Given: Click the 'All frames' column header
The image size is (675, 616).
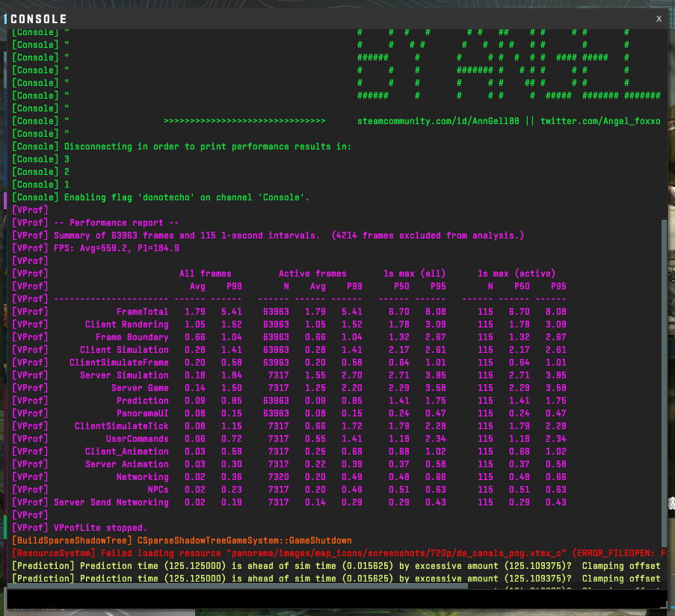Looking at the screenshot, I should pyautogui.click(x=205, y=274).
